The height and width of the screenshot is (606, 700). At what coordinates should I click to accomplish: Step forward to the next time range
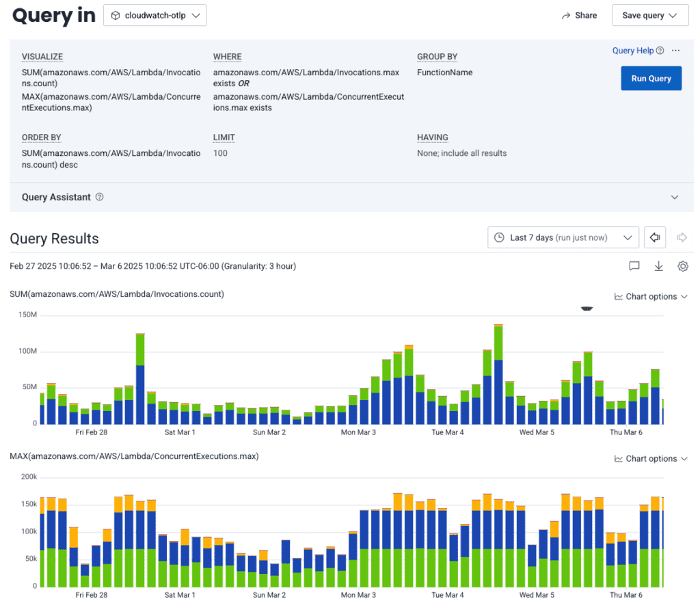(x=682, y=237)
